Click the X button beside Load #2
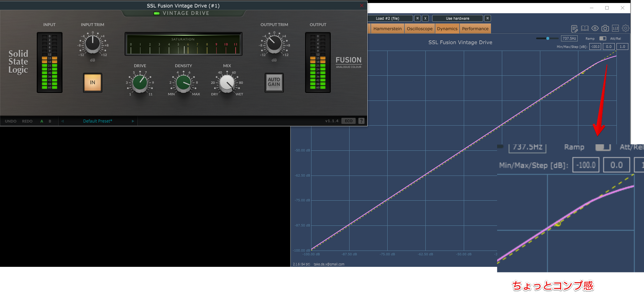644x294 pixels. [x=425, y=18]
